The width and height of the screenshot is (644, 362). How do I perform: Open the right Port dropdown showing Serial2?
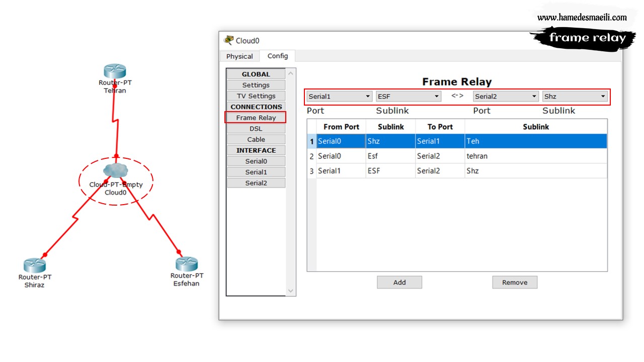[506, 97]
